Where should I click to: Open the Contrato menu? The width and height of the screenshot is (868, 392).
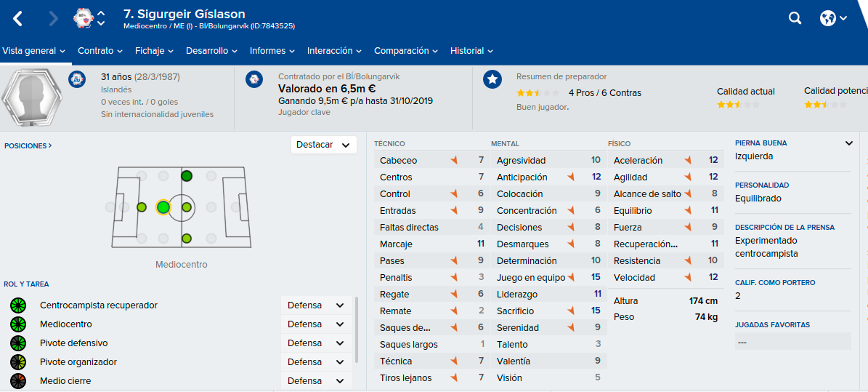point(100,50)
